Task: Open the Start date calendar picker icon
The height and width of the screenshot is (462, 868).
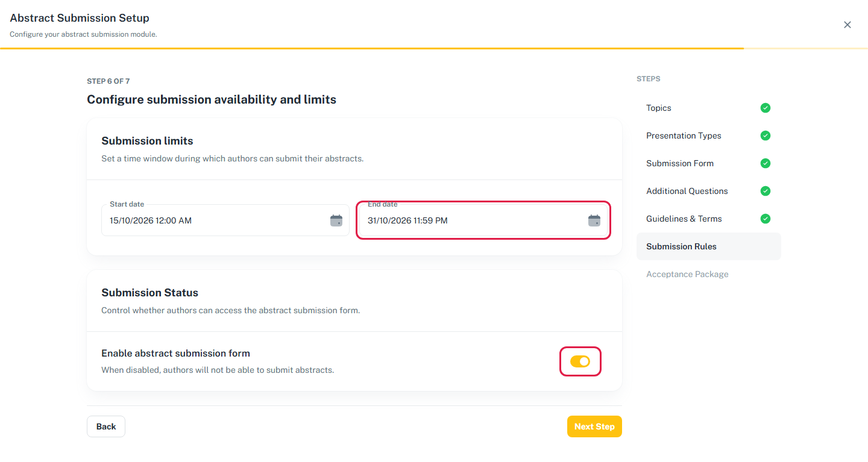Action: pos(336,220)
